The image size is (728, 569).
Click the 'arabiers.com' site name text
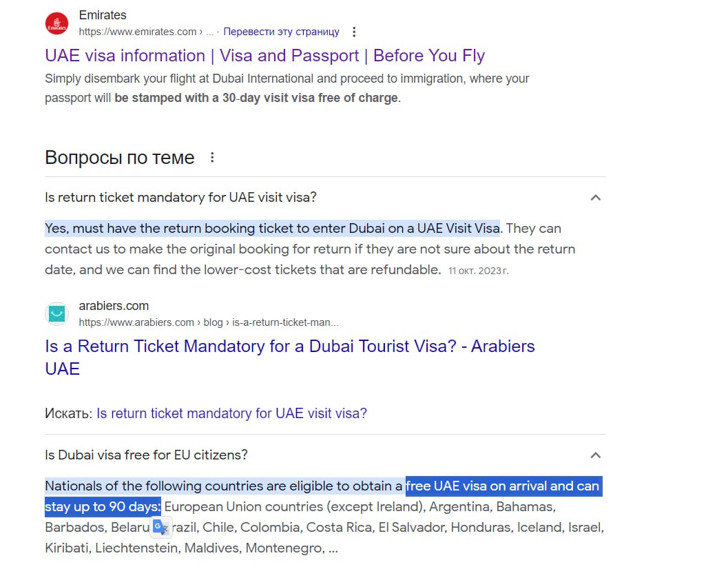pyautogui.click(x=114, y=306)
